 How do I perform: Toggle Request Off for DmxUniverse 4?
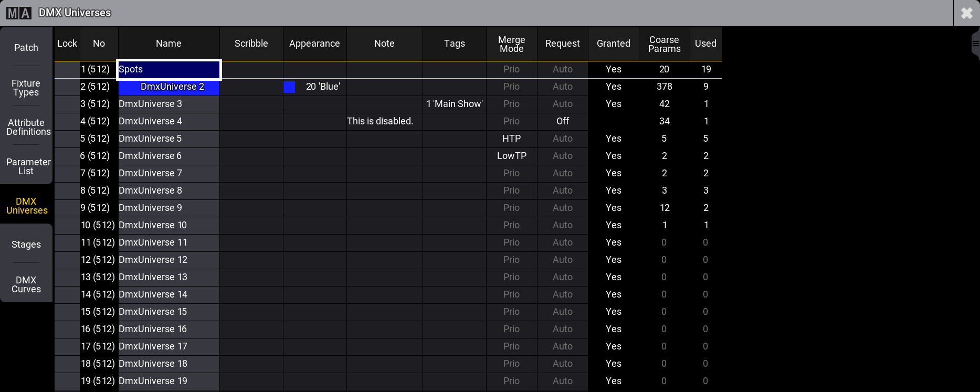click(562, 121)
